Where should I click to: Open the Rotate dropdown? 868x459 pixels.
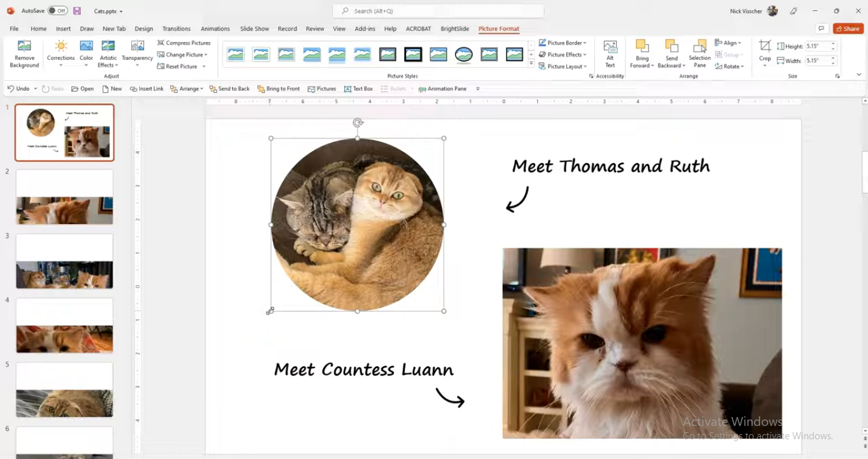tap(731, 66)
